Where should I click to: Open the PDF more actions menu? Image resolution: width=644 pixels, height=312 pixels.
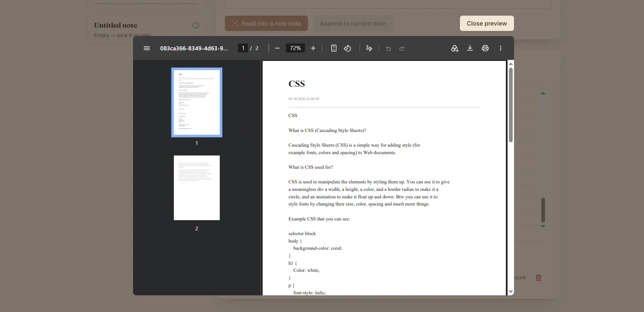(x=500, y=48)
